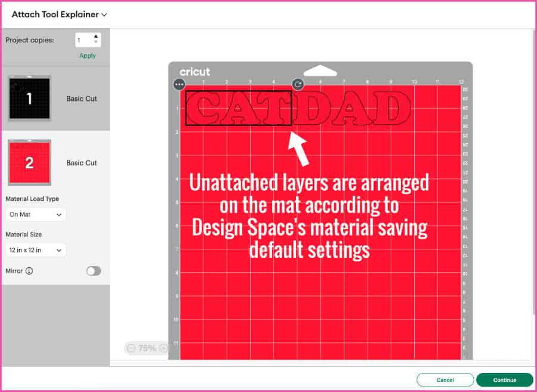Select the red mat 2 thumbnail
This screenshot has height=392, width=537.
coord(29,163)
